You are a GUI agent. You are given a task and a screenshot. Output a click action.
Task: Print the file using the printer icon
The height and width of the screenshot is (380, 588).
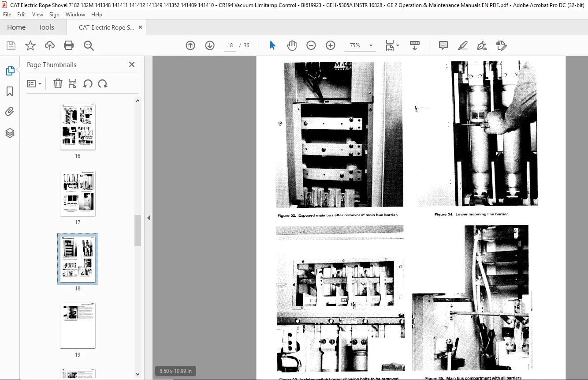[69, 45]
